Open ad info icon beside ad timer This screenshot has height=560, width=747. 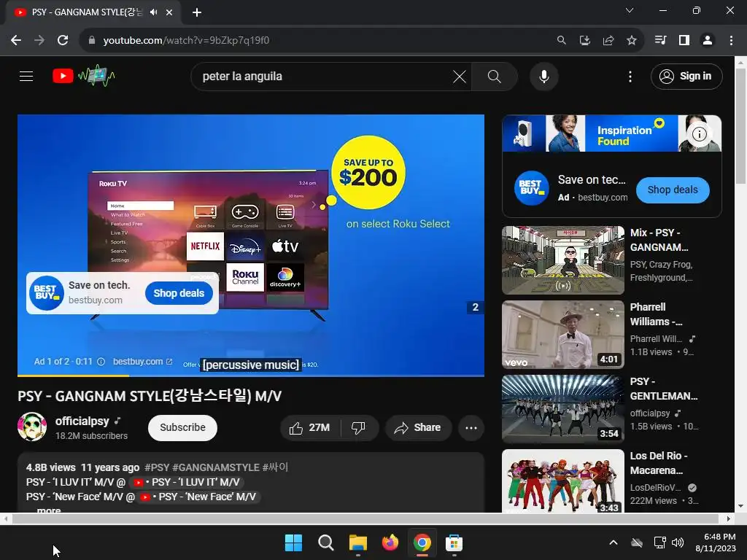[101, 362]
